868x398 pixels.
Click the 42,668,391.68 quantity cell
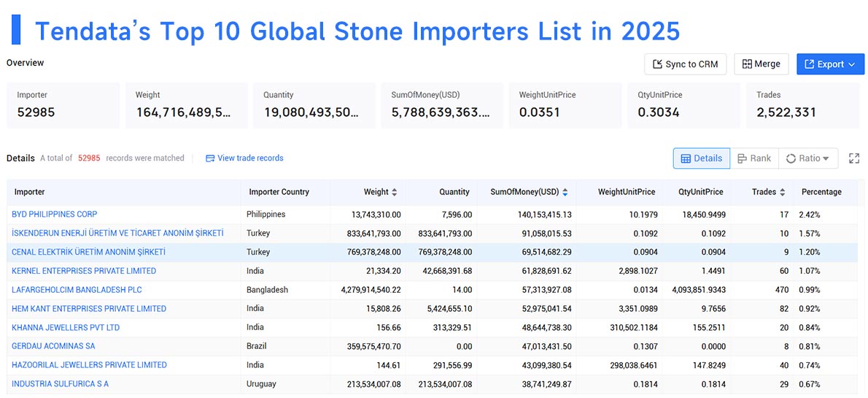click(x=441, y=270)
